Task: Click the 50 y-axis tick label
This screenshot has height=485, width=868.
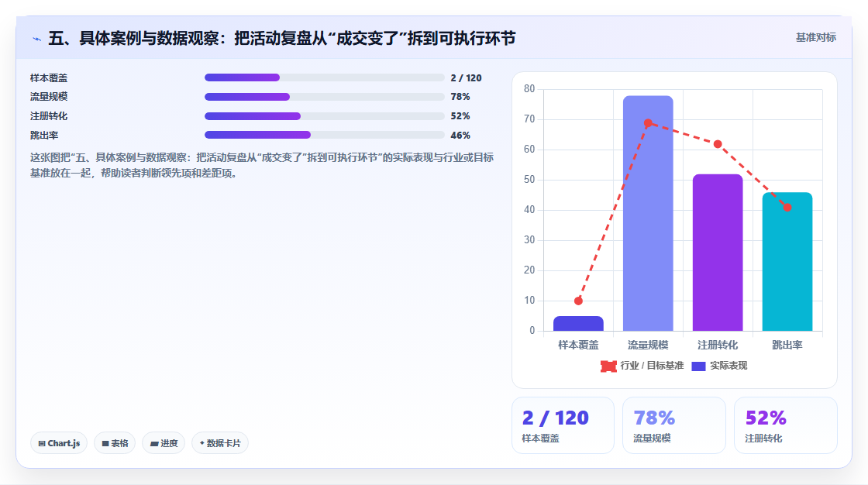Action: (x=529, y=180)
